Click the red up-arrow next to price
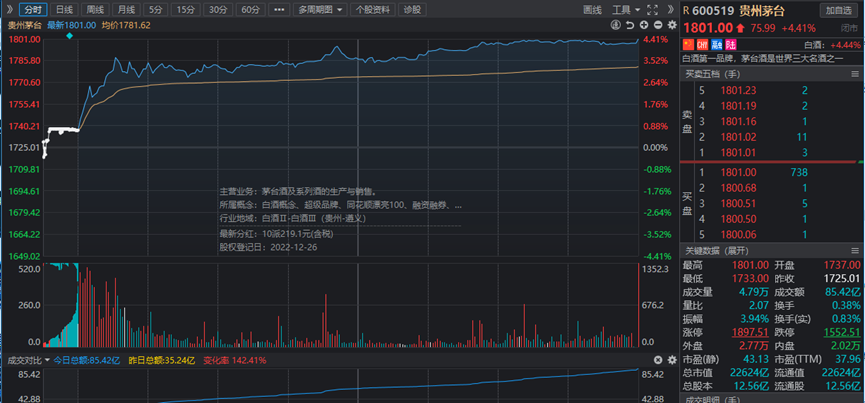 (740, 28)
